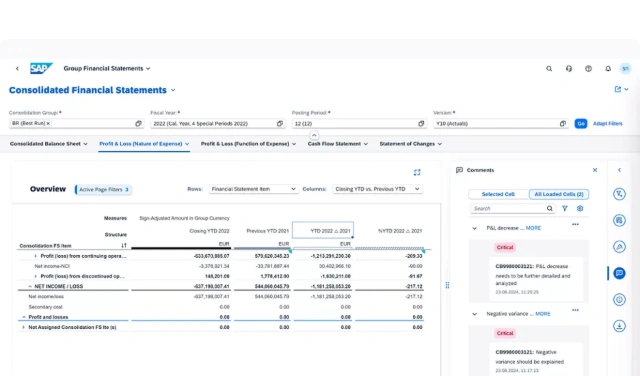Open the calculation icon in right sidebar
This screenshot has height=376, width=640.
point(619,220)
